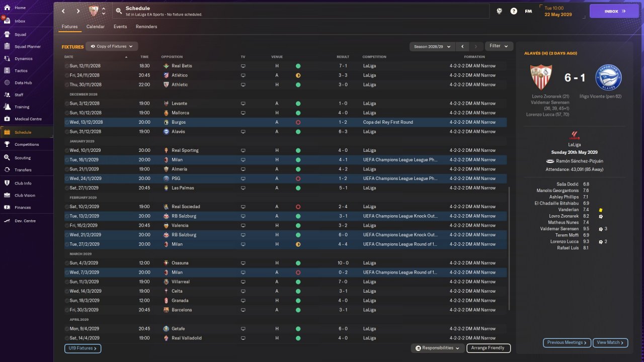
Task: Click the 10 - 0 result against Osasuna
Action: pos(343,263)
